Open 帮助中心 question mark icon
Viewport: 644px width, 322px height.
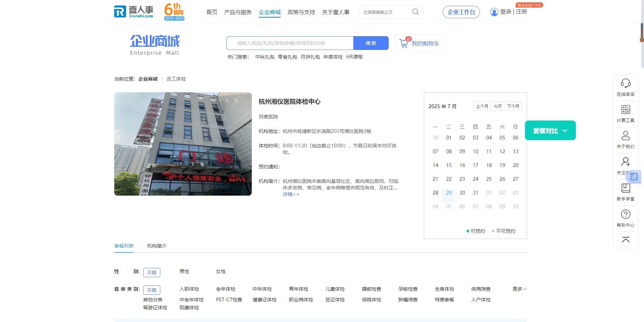click(x=625, y=214)
